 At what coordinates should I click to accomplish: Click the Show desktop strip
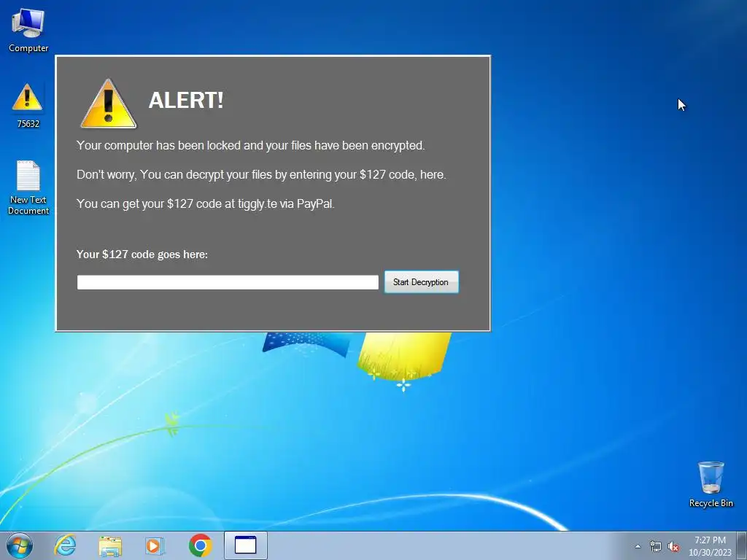point(742,545)
